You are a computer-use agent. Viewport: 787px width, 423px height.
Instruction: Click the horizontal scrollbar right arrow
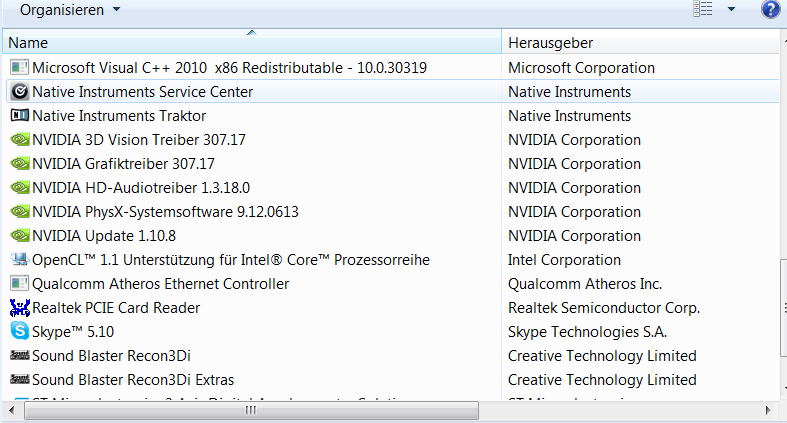768,410
